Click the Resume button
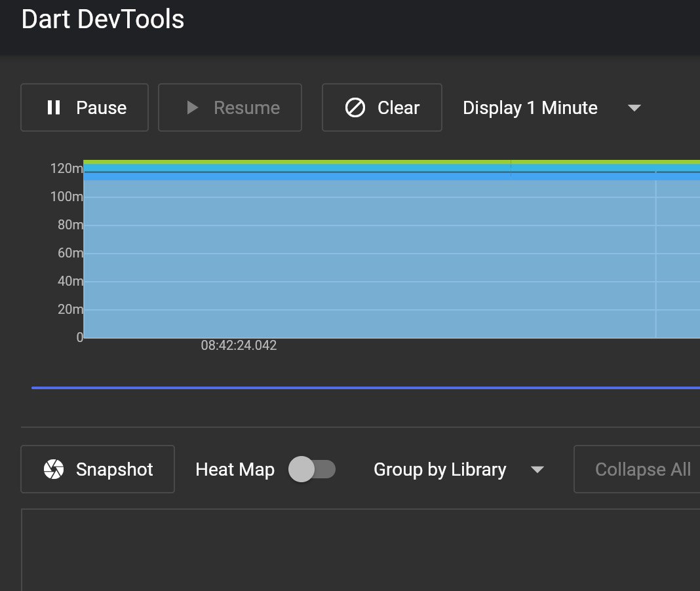The width and height of the screenshot is (700, 591). 230,107
